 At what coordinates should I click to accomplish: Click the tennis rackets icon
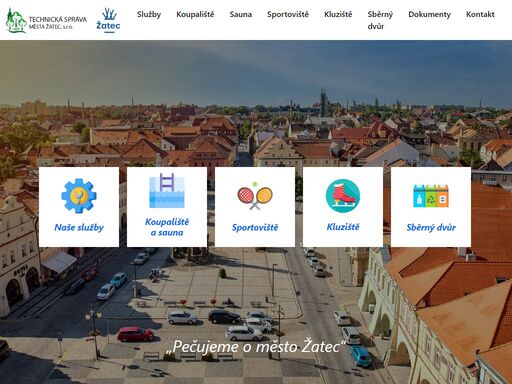tap(255, 196)
